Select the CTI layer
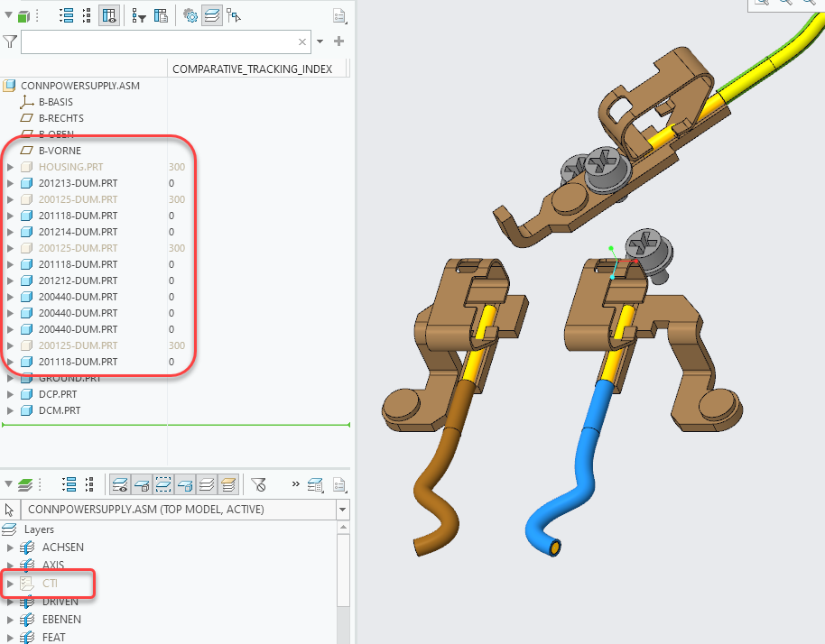This screenshot has height=644, width=825. click(50, 584)
